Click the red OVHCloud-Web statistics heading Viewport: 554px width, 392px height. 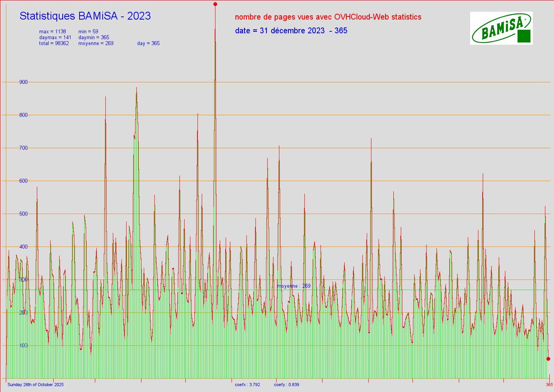[x=328, y=17]
